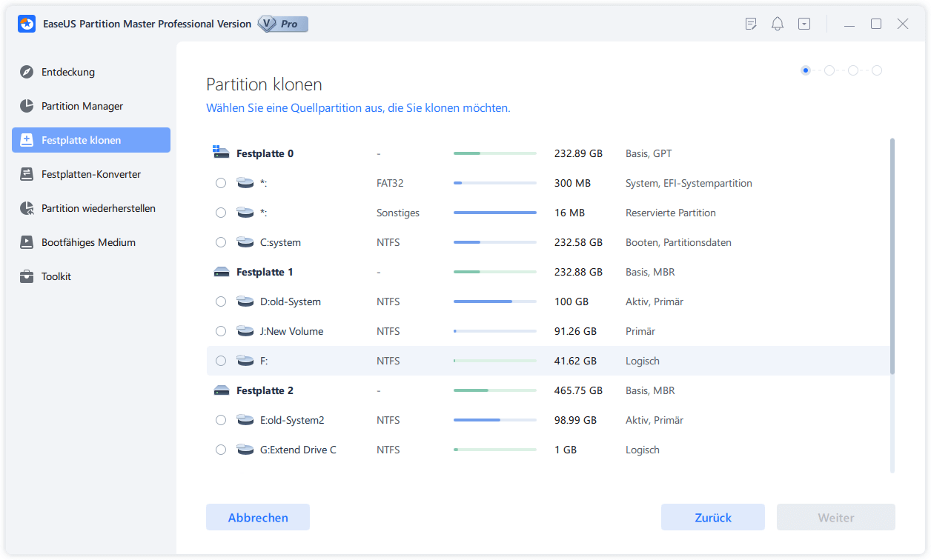Select the E:old-System2 radio button
Viewport: 931px width, 560px height.
coord(221,420)
